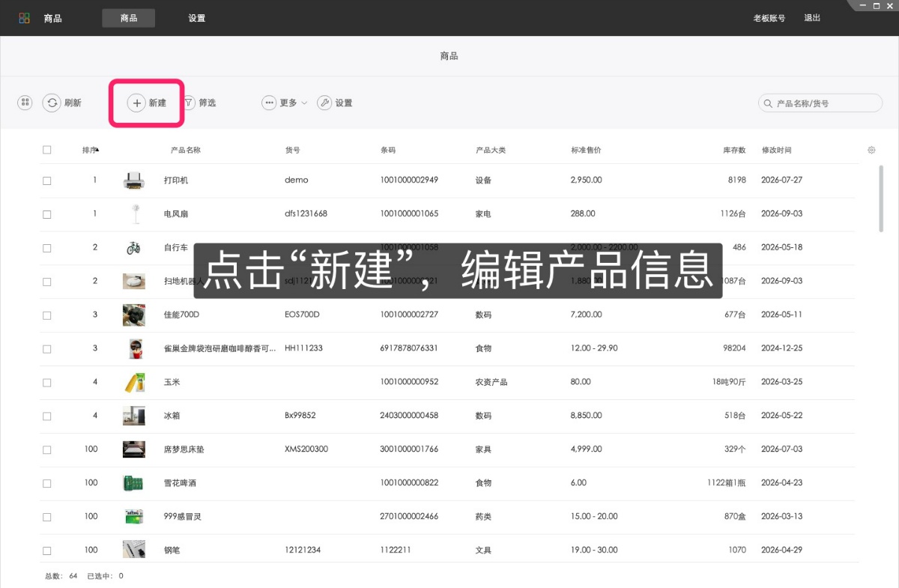
Task: Focus the 产品名称/货号 search field
Action: pyautogui.click(x=820, y=103)
